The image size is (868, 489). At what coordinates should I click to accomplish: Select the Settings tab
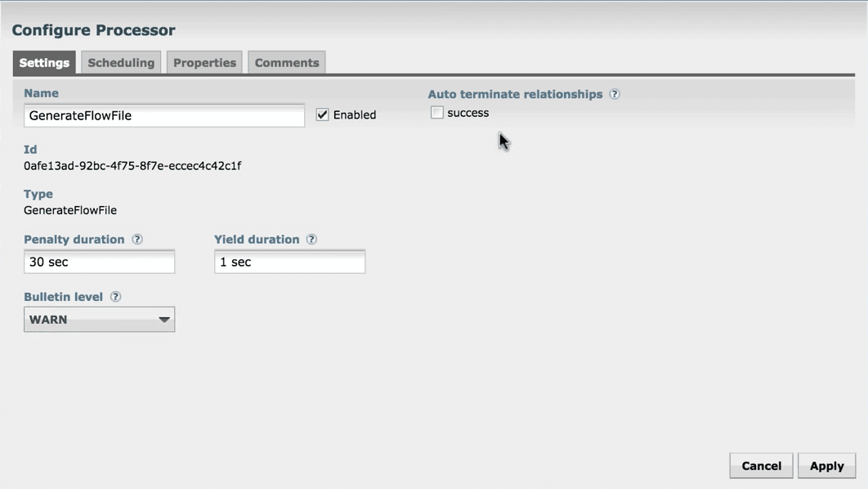44,63
